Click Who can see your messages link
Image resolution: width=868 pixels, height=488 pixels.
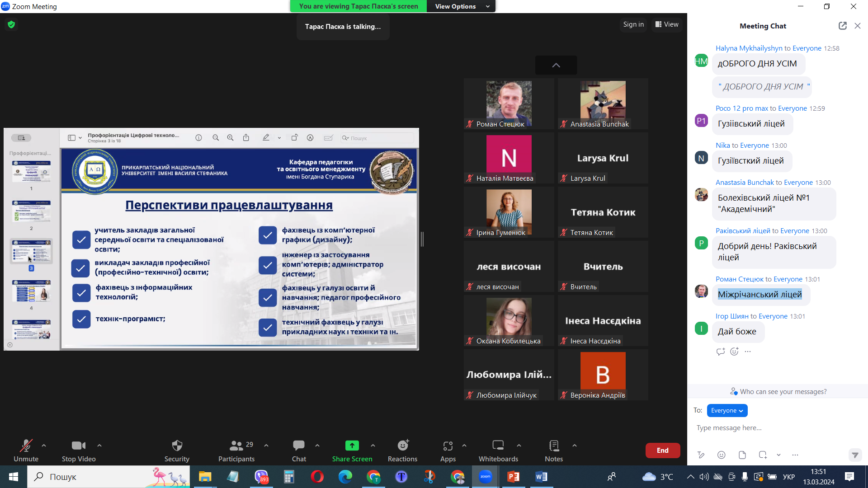pos(783,391)
